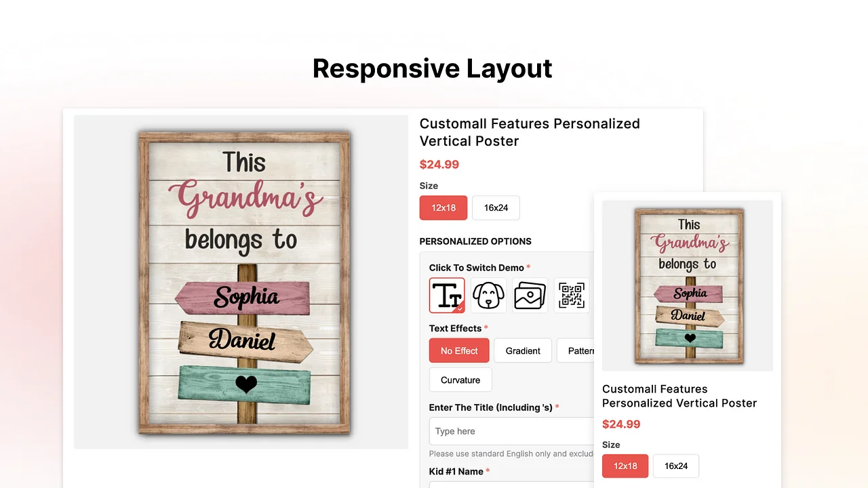Click the black heart on the large poster
The height and width of the screenshot is (488, 868).
[x=246, y=384]
